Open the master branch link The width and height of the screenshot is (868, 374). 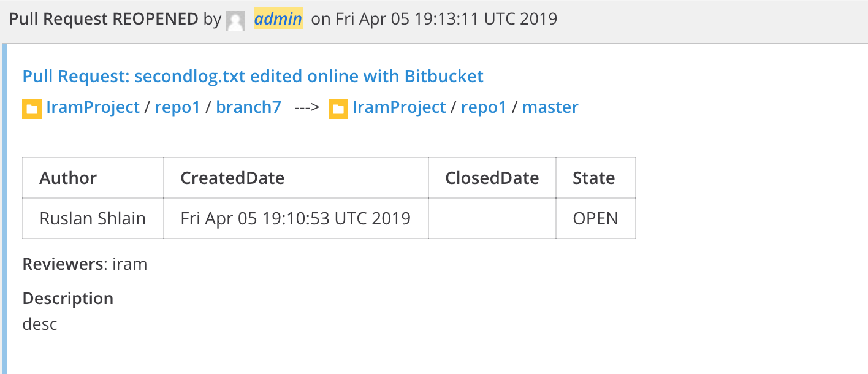point(550,107)
